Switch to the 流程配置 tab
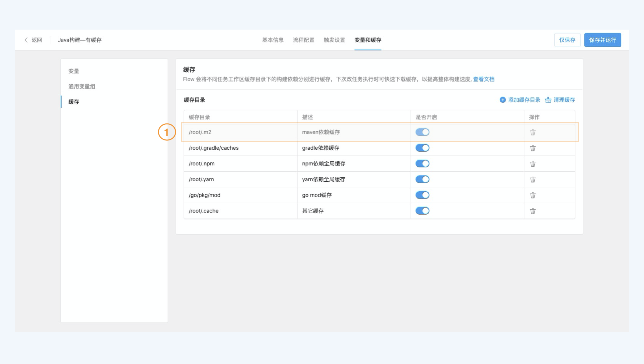 (304, 40)
